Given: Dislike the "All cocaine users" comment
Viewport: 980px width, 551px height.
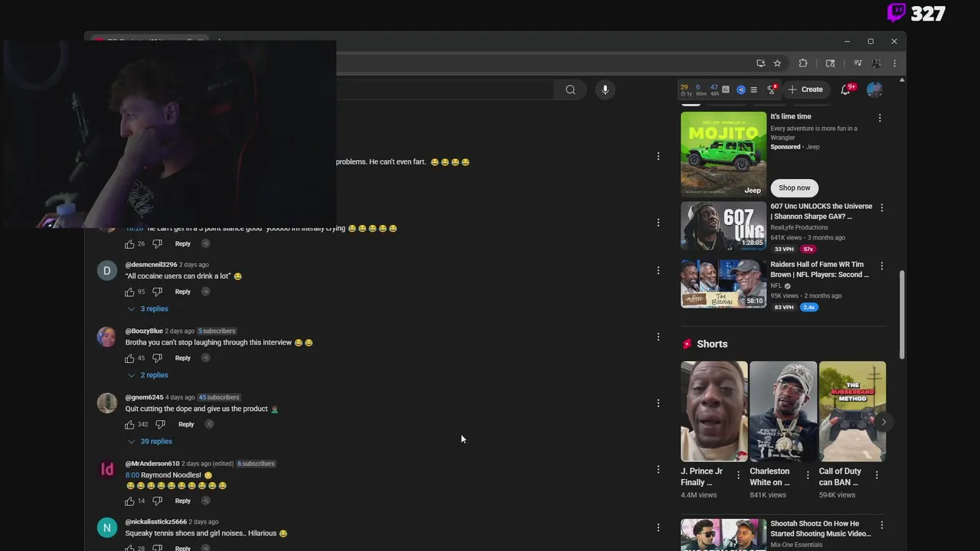Looking at the screenshot, I should click(x=157, y=292).
